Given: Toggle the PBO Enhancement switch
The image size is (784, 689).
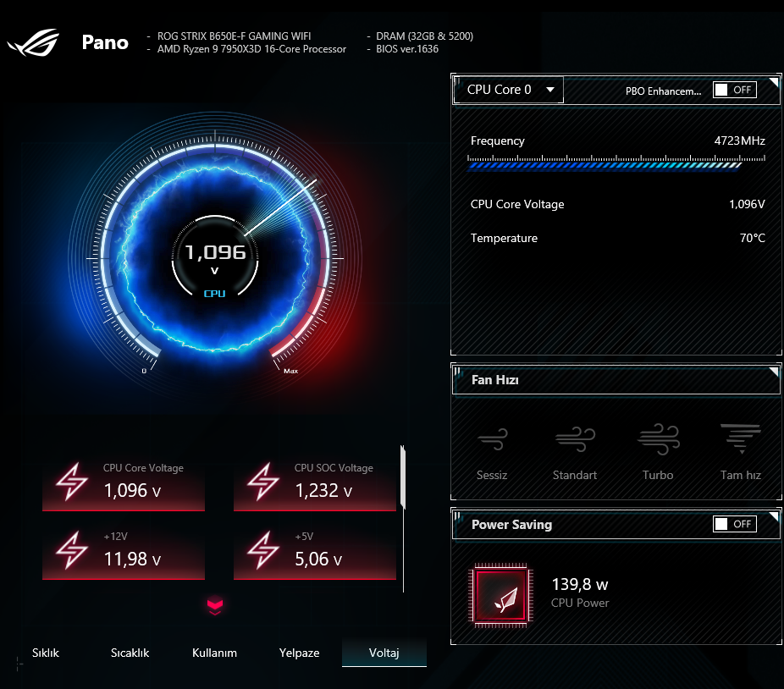Looking at the screenshot, I should pyautogui.click(x=735, y=90).
